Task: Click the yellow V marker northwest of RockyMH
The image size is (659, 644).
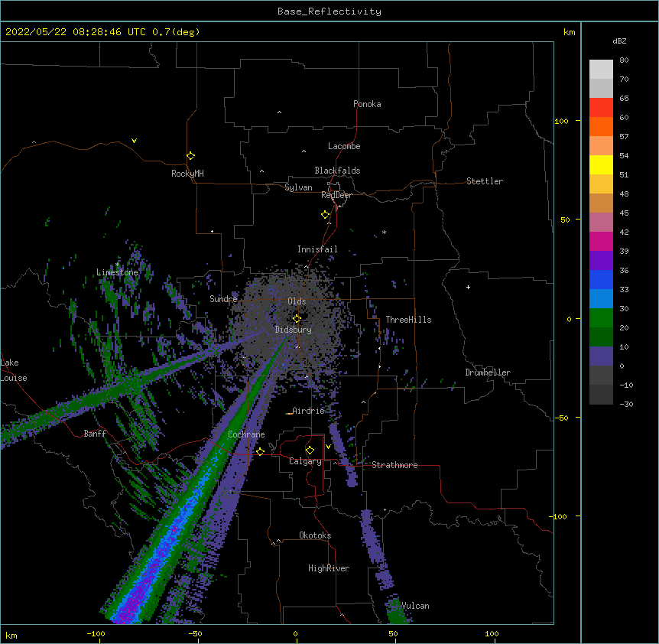Action: coord(134,141)
